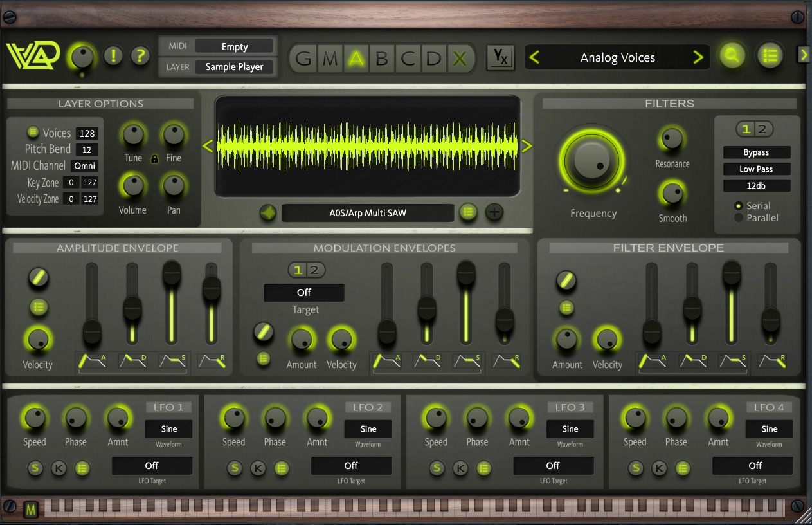Show previous waveform sample with left arrow
812x525 pixels.
pos(208,147)
